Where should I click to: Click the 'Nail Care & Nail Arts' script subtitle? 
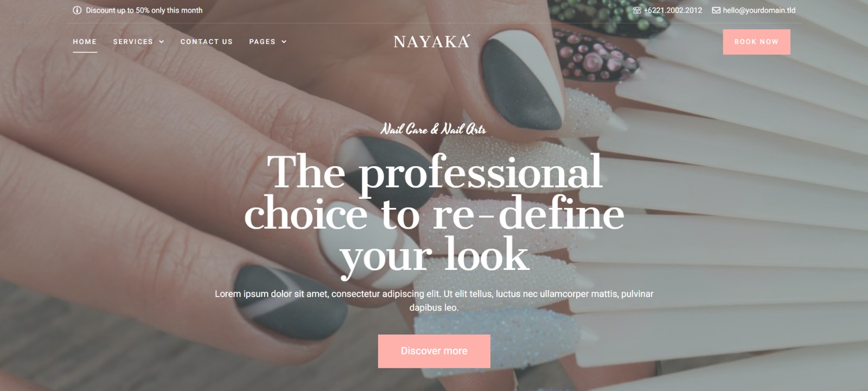coord(433,129)
